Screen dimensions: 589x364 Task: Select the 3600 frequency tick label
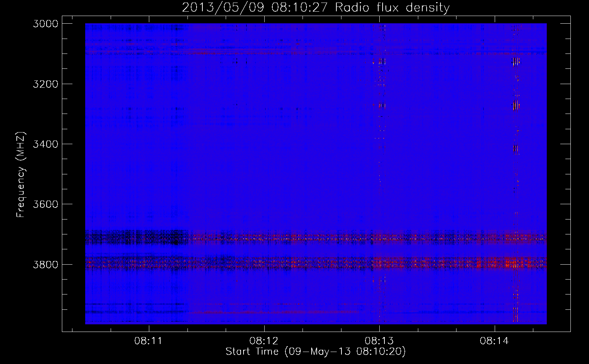tap(46, 204)
